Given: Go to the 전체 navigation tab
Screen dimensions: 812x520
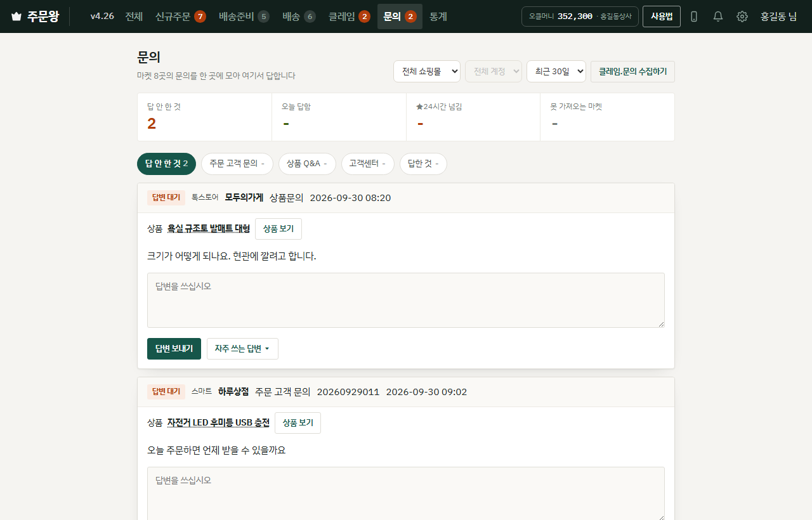Looking at the screenshot, I should pos(134,16).
